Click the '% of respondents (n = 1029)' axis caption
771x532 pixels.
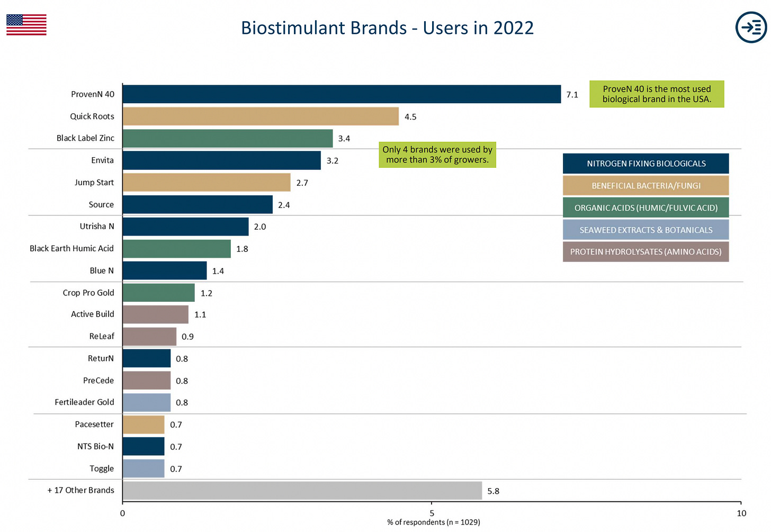[x=432, y=522]
